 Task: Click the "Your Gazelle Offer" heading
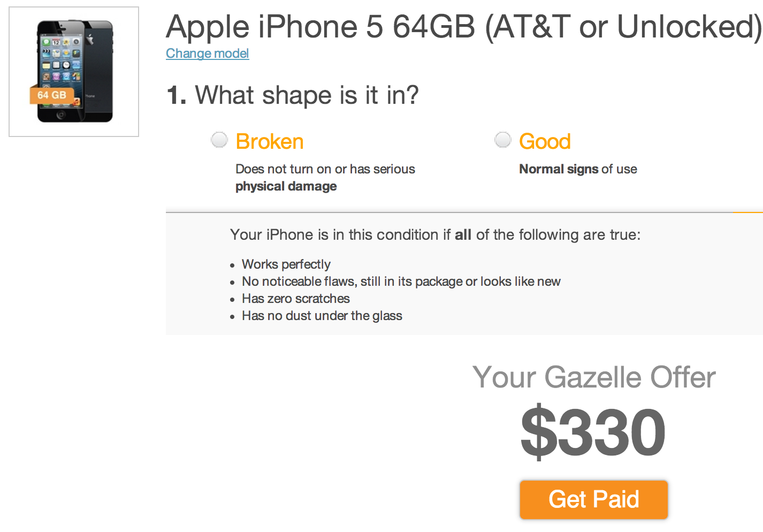594,377
